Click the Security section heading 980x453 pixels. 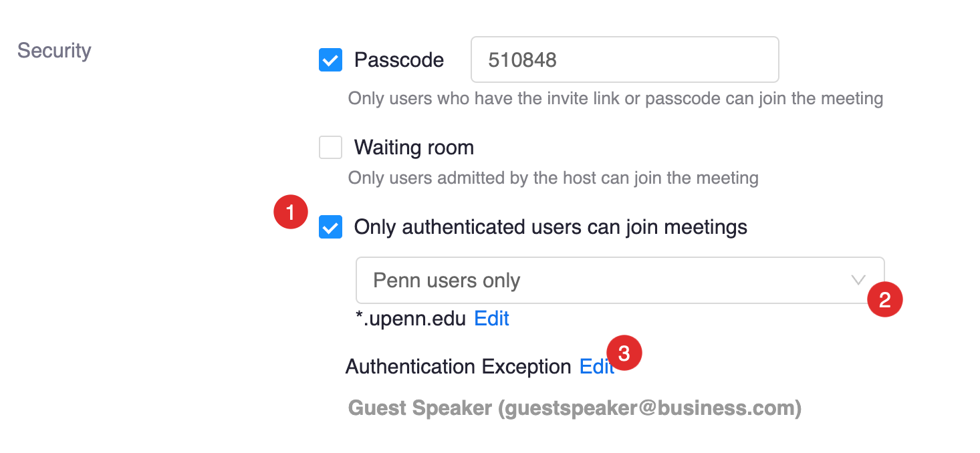54,51
